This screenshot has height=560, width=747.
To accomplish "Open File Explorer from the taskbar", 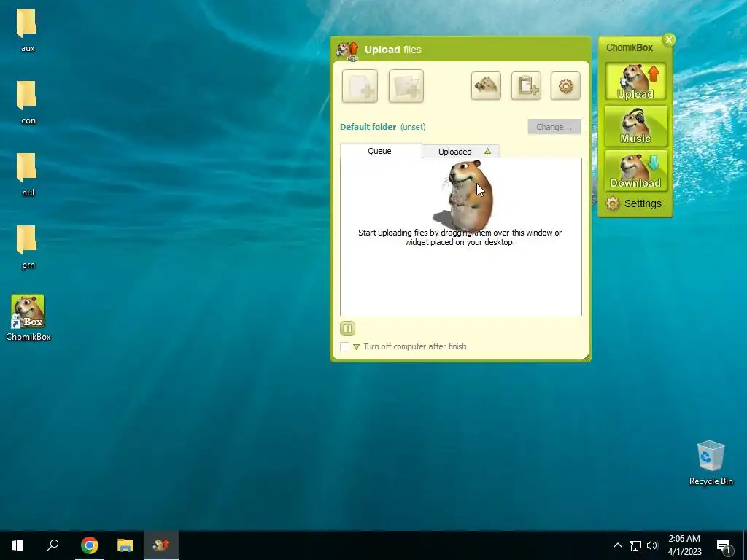I will coord(125,545).
